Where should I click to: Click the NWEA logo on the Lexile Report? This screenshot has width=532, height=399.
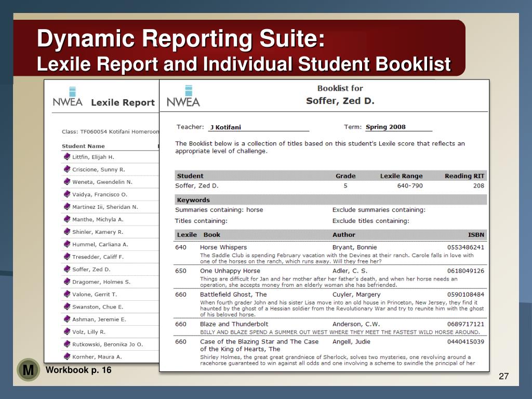click(68, 97)
